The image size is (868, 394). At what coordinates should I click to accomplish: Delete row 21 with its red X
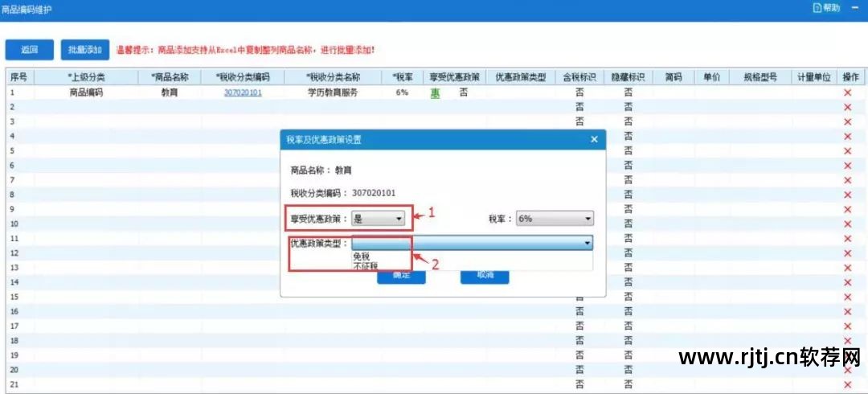coord(847,384)
